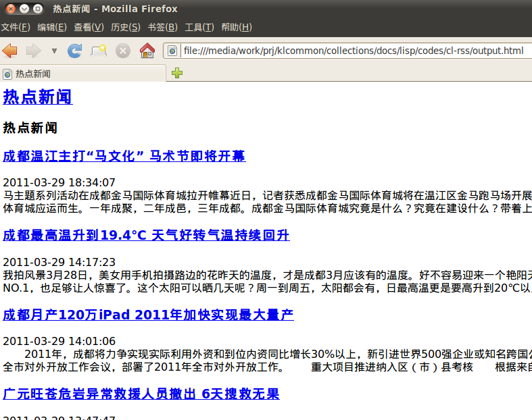Click the Back arrow button
Image resolution: width=532 pixels, height=420 pixels.
[x=10, y=51]
